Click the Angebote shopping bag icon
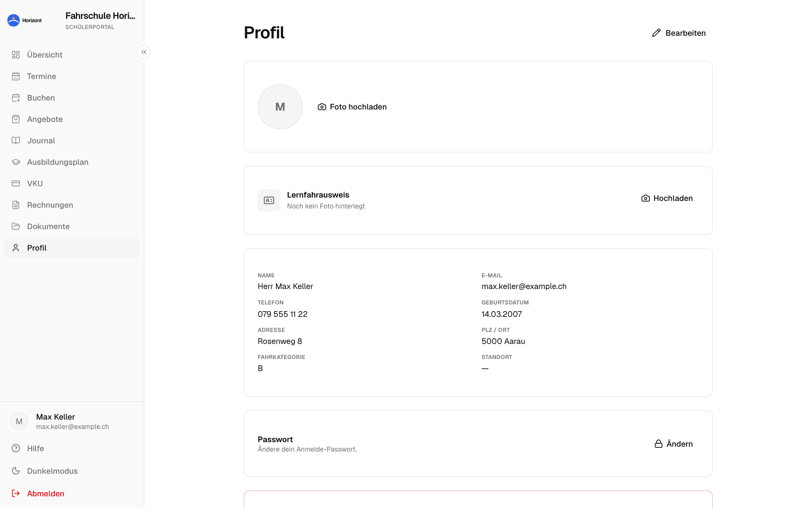Image resolution: width=812 pixels, height=508 pixels. pyautogui.click(x=16, y=119)
